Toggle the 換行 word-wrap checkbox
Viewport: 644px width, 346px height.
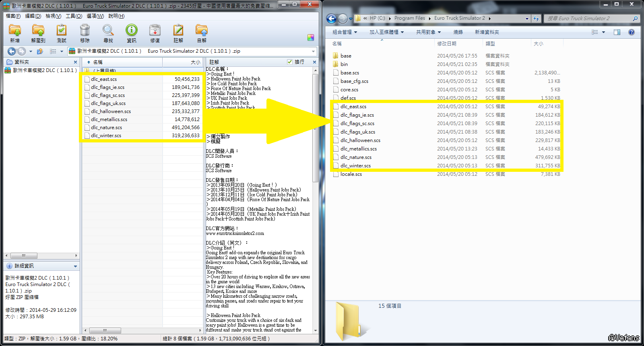(290, 62)
